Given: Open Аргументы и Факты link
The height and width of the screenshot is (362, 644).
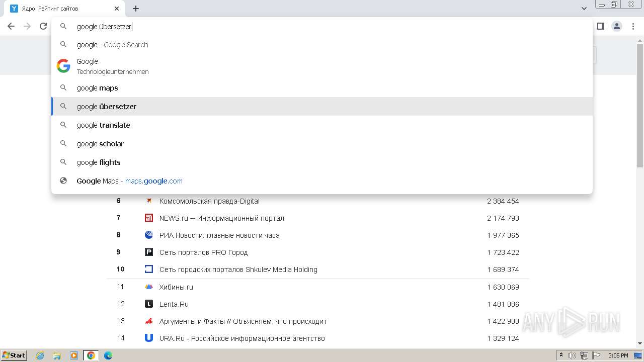Looking at the screenshot, I should click(x=243, y=321).
